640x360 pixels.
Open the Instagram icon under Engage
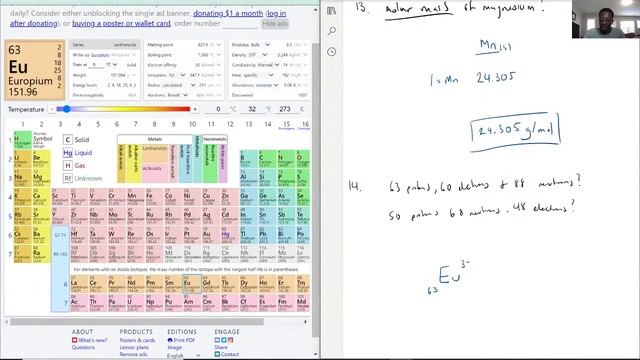(x=230, y=340)
